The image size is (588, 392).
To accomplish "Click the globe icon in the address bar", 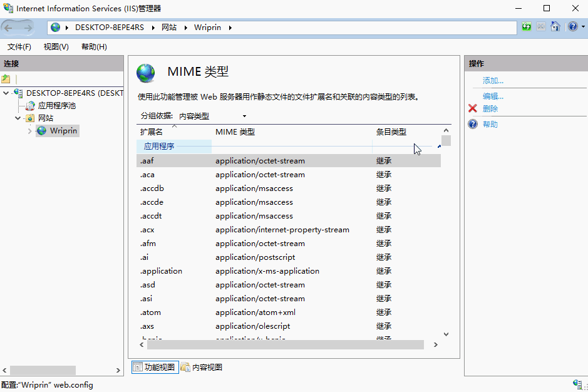I will point(56,28).
